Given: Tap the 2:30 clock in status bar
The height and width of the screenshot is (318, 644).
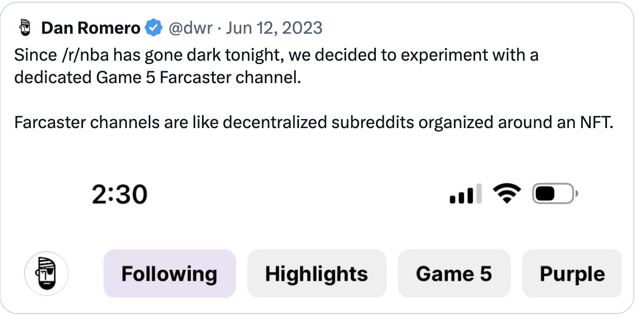Looking at the screenshot, I should pyautogui.click(x=119, y=195).
